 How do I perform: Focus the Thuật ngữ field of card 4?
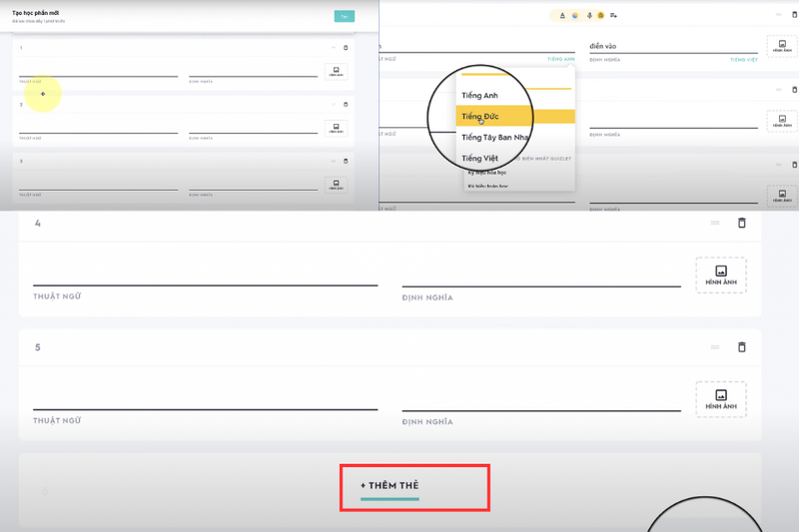(206, 275)
